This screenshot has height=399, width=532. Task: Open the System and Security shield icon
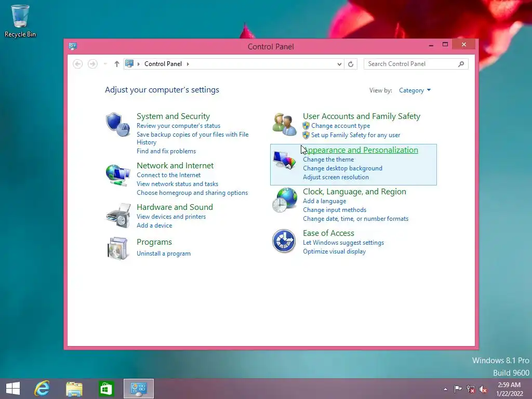(x=118, y=125)
